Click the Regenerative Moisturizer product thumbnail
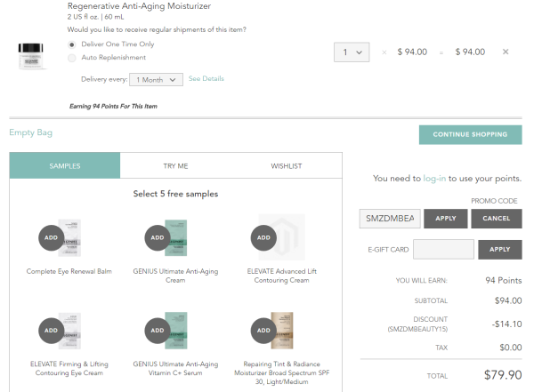Screen dimensions: 534x392 pyautogui.click(x=31, y=56)
